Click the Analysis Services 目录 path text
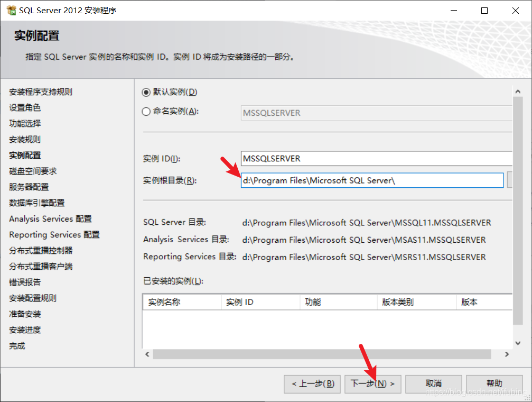532x402 pixels. [363, 240]
